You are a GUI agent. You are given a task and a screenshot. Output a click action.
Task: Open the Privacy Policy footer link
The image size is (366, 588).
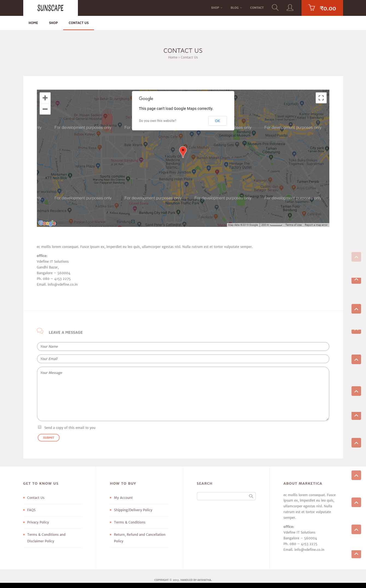coord(38,522)
